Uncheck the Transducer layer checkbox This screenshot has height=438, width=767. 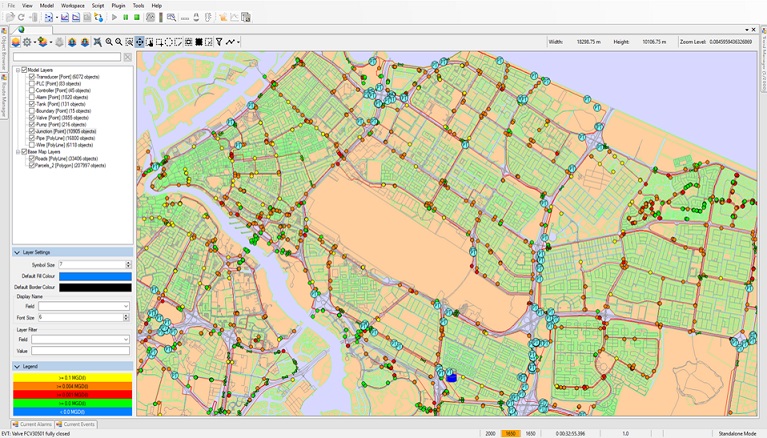(x=31, y=76)
